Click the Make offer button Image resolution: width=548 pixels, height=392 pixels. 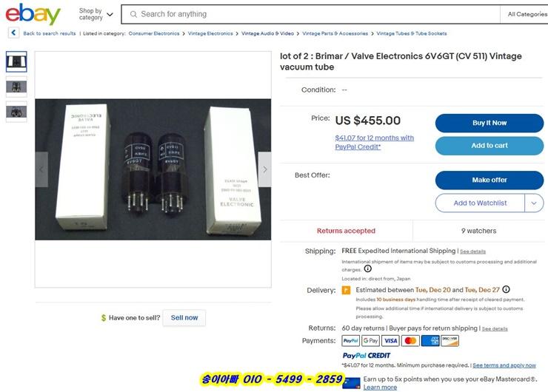(489, 180)
